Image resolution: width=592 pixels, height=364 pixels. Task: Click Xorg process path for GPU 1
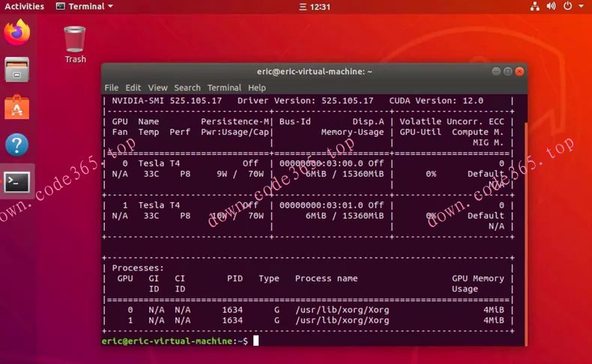(x=342, y=321)
